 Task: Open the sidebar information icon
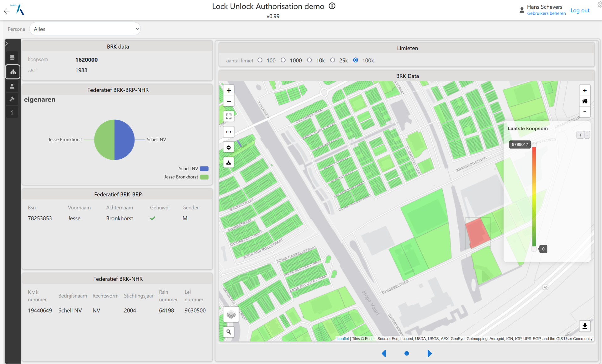click(12, 112)
